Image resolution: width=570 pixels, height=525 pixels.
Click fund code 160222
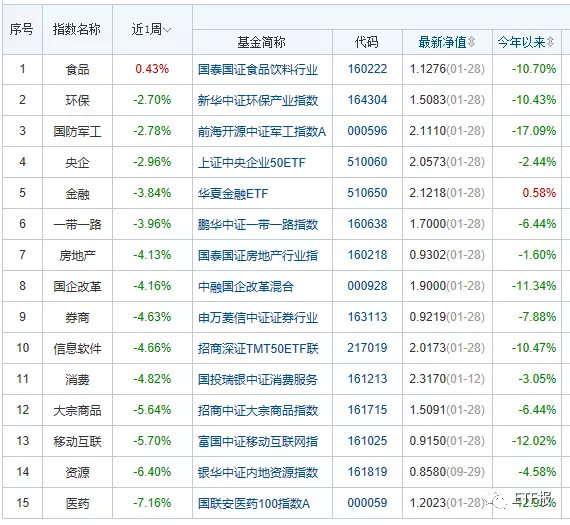367,69
